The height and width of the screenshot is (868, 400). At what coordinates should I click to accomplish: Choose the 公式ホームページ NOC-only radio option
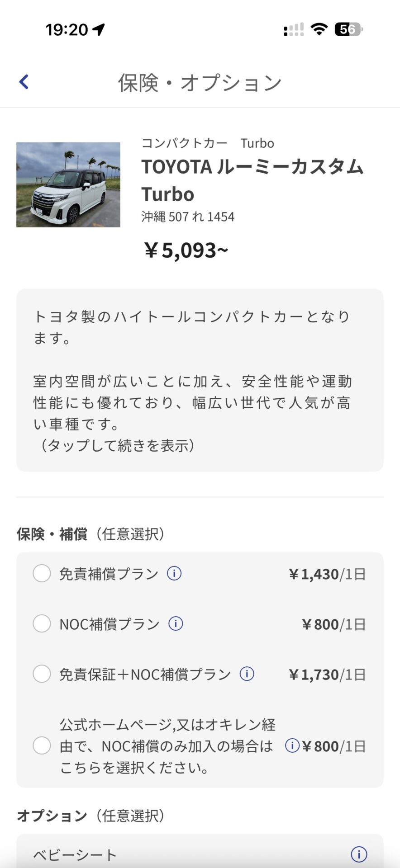coord(42,745)
